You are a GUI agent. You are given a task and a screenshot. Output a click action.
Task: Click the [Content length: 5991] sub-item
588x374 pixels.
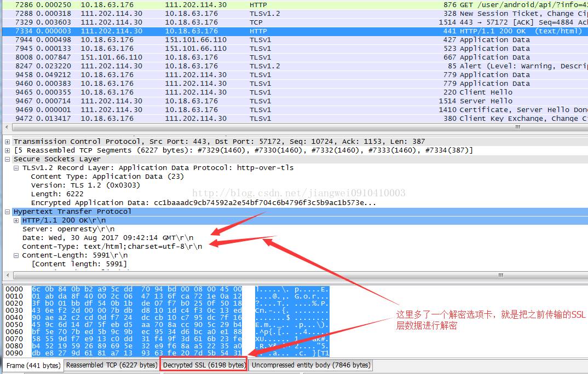pos(79,264)
